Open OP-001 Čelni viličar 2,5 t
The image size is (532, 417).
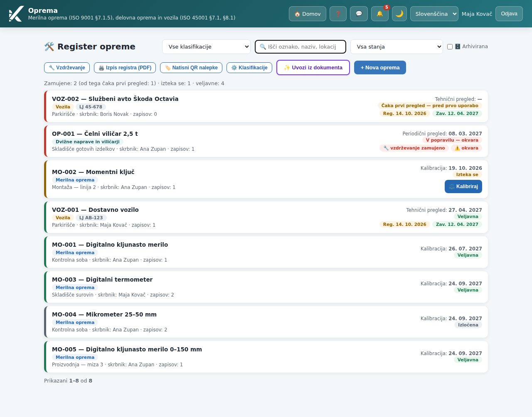coord(266,141)
